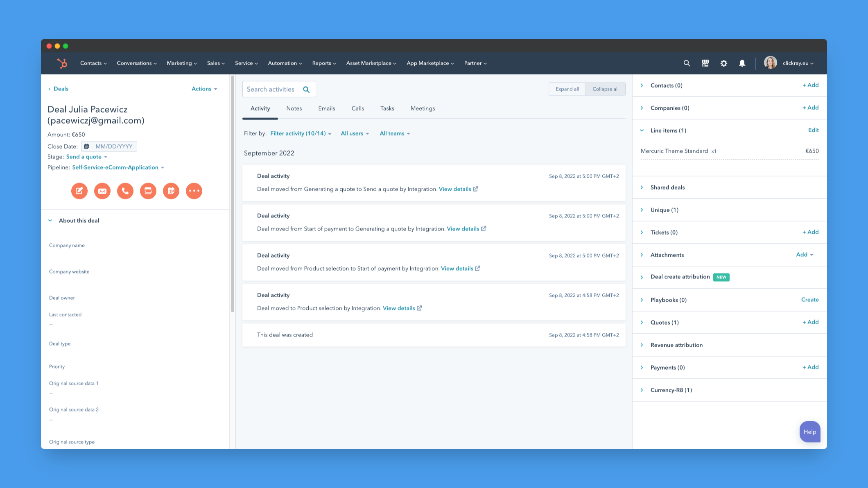Screen dimensions: 868x488
Task: Open more deal actions via the ellipsis icon
Action: pyautogui.click(x=194, y=191)
